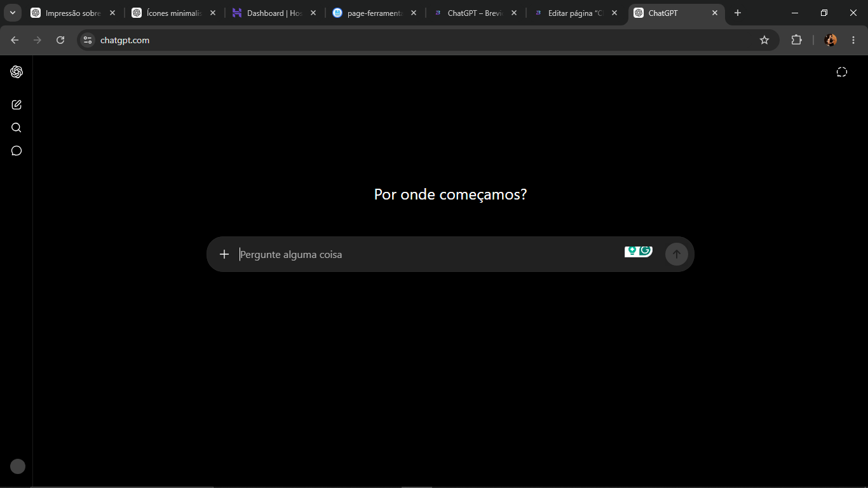Open the account avatar at sidebar bottom
Viewport: 868px width, 488px height.
click(18, 466)
